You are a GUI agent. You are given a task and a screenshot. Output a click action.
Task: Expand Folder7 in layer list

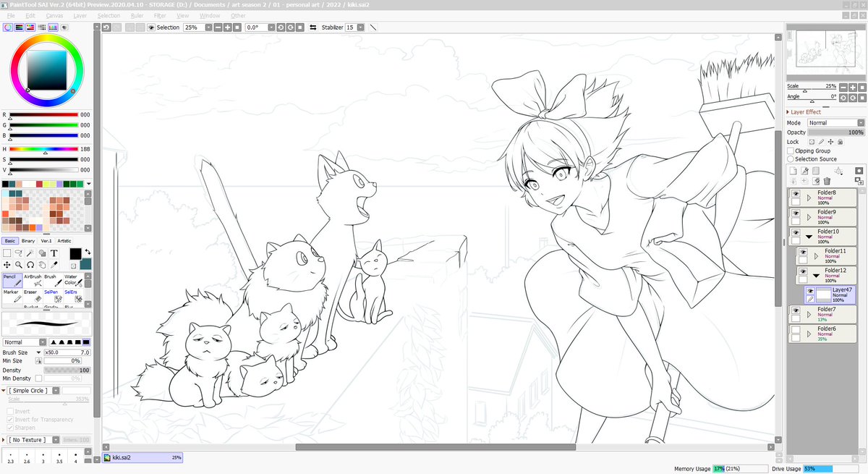pos(809,314)
